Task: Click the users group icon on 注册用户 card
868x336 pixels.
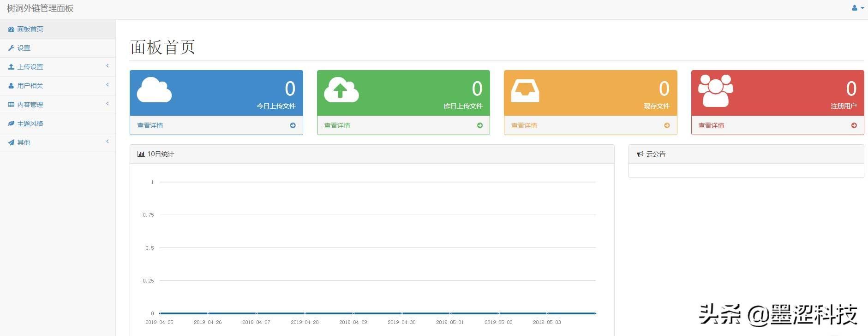Action: (715, 91)
